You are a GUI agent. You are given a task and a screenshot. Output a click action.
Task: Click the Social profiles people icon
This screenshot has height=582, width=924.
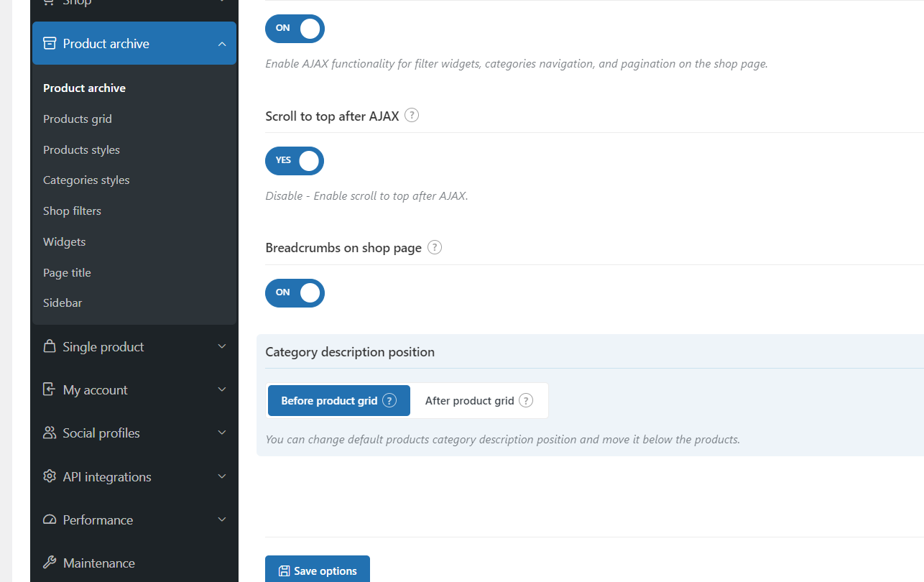tap(50, 433)
